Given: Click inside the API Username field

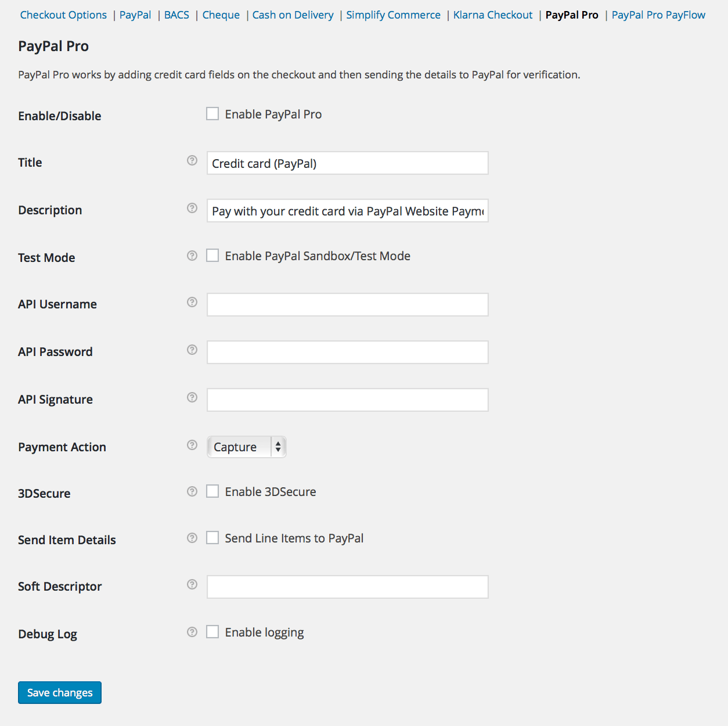Looking at the screenshot, I should tap(347, 304).
